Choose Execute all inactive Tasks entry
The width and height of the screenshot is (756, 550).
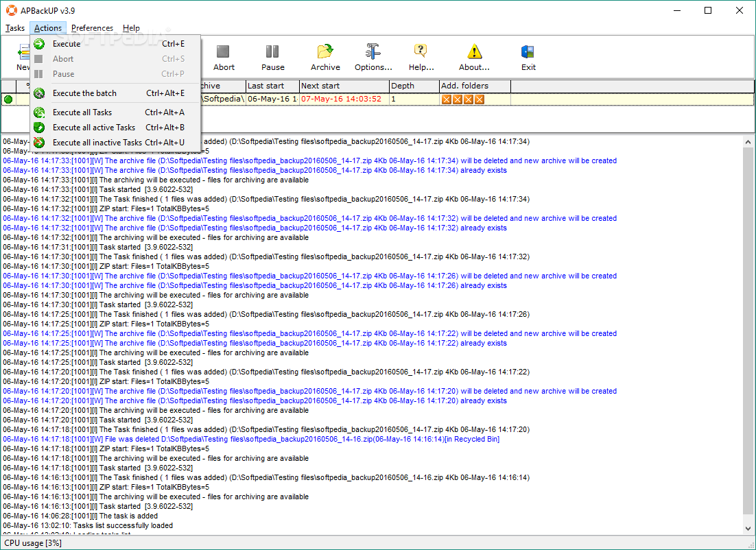[115, 143]
